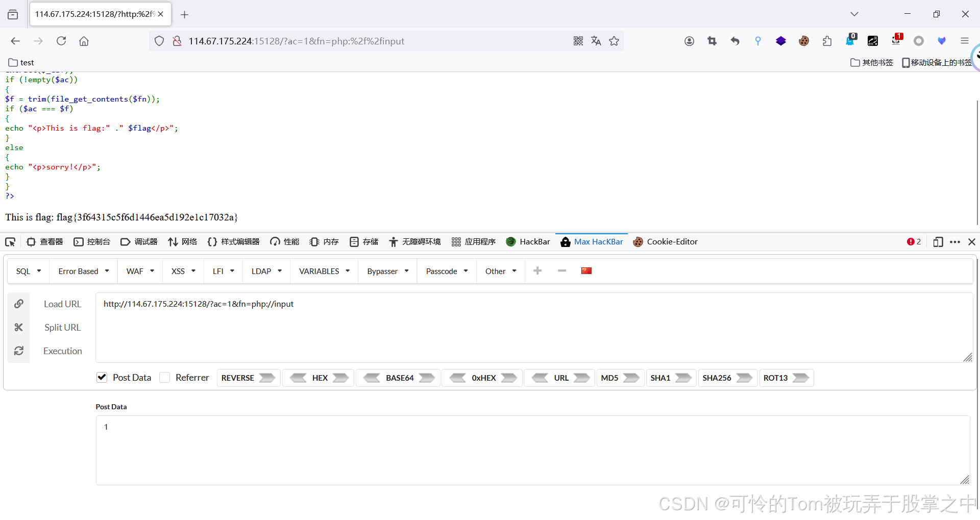Select the Load URL icon in HackBar
This screenshot has width=980, height=520.
(19, 304)
